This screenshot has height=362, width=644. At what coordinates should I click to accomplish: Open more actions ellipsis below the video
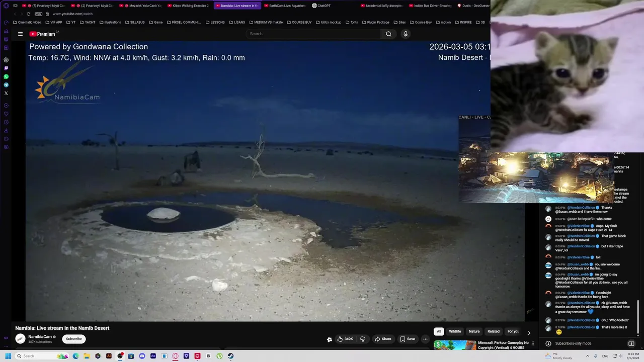pyautogui.click(x=425, y=339)
